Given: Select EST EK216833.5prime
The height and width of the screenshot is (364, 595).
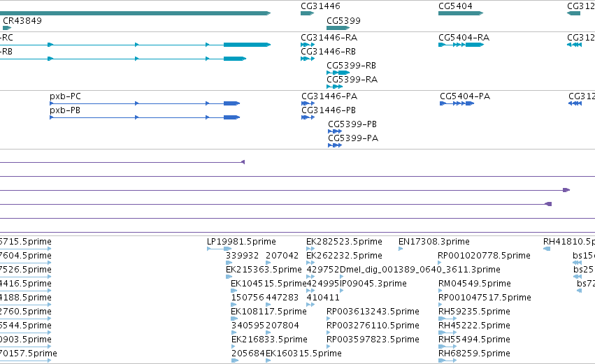Looking at the screenshot, I should click(x=269, y=340).
